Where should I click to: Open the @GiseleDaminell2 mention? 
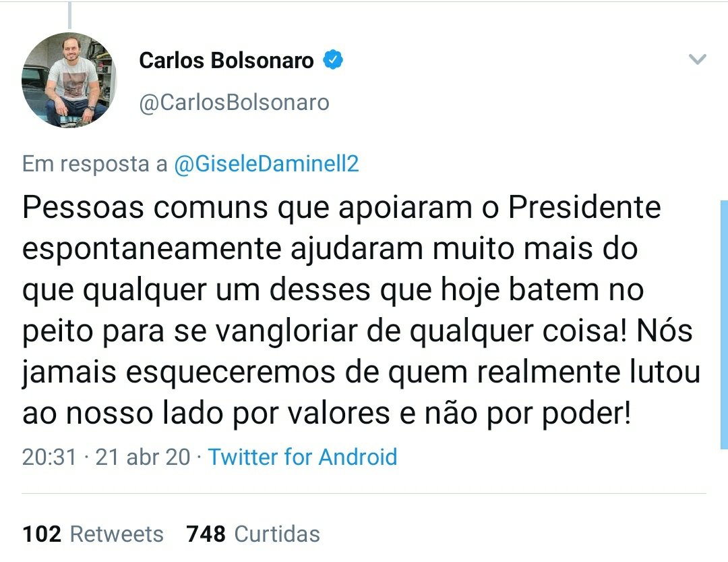tap(266, 164)
